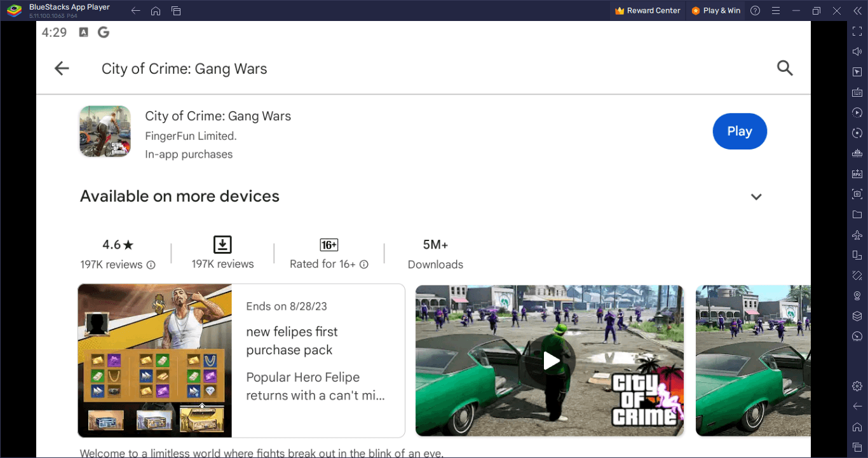Open the Reward Center
This screenshot has width=868, height=458.
(648, 10)
